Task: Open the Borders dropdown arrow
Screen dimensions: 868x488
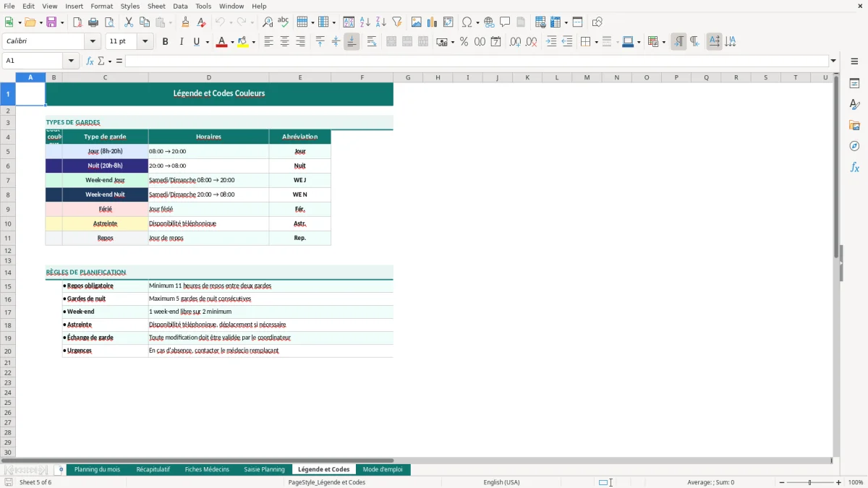Action: tap(595, 42)
